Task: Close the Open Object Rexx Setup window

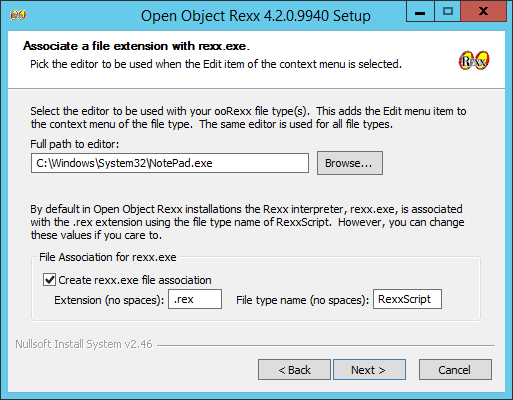Action: 483,12
